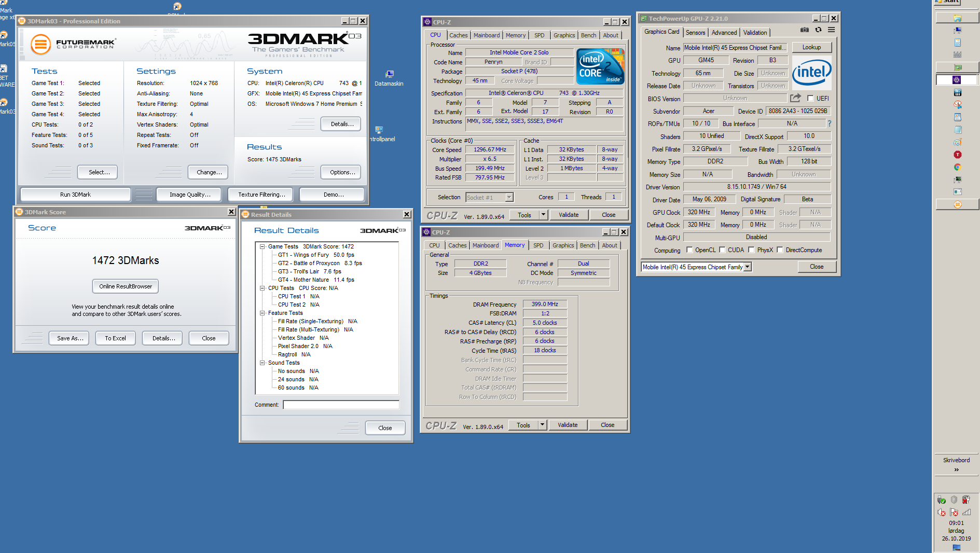980x553 pixels.
Task: Click the green GPU-Z taskbar icon
Action: (957, 67)
